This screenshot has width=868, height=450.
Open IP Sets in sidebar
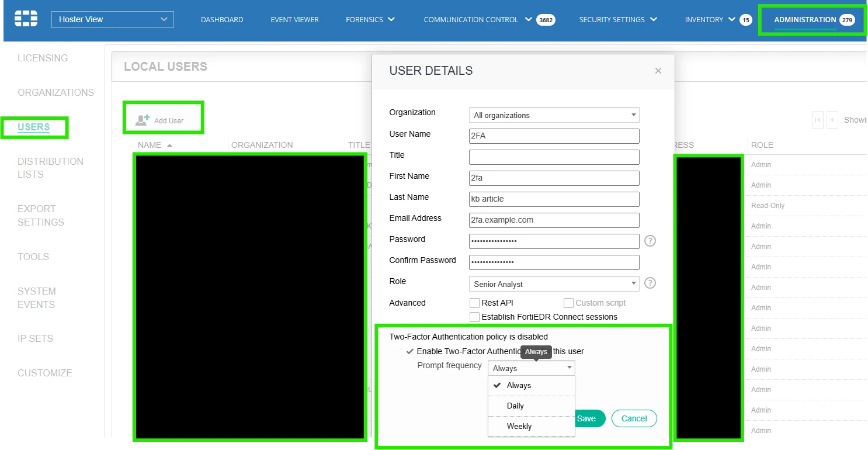(x=35, y=338)
